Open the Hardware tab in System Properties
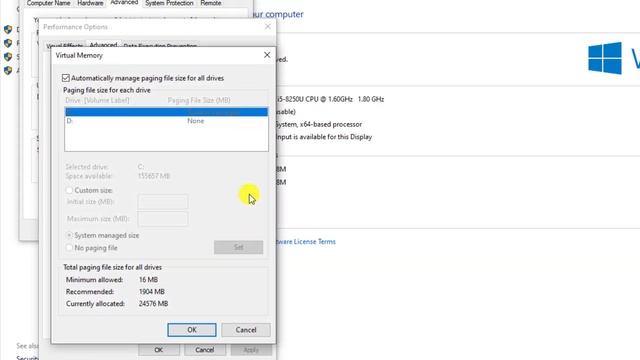 pos(90,3)
